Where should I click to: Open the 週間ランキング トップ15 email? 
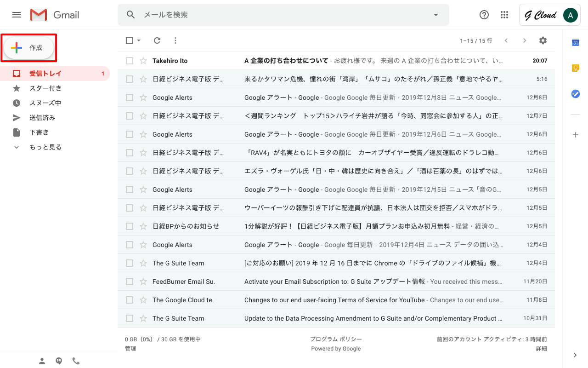click(x=336, y=116)
